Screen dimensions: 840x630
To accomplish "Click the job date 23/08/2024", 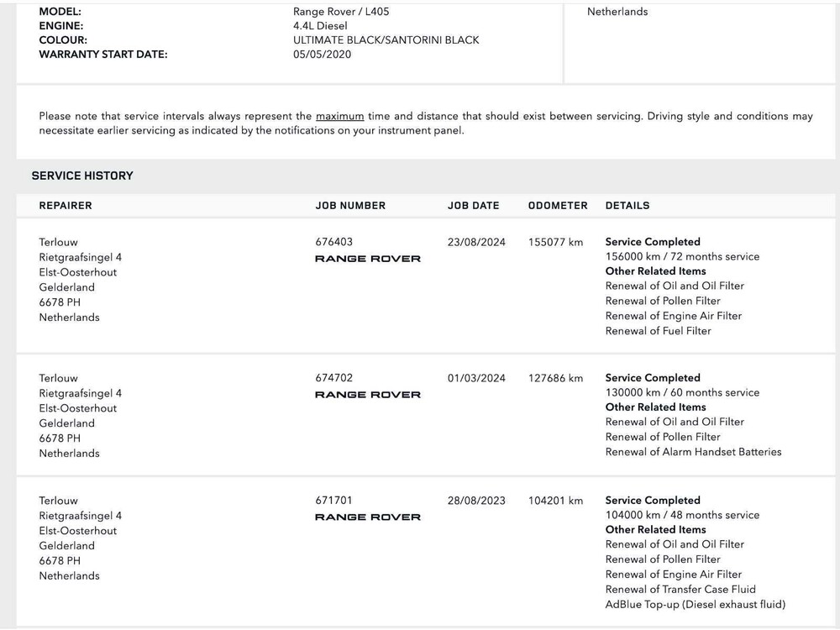I will pos(476,242).
